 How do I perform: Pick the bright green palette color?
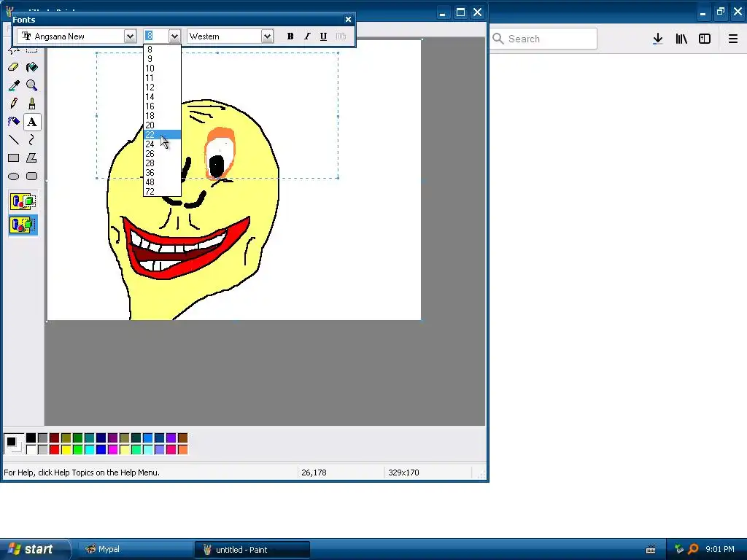pos(77,449)
